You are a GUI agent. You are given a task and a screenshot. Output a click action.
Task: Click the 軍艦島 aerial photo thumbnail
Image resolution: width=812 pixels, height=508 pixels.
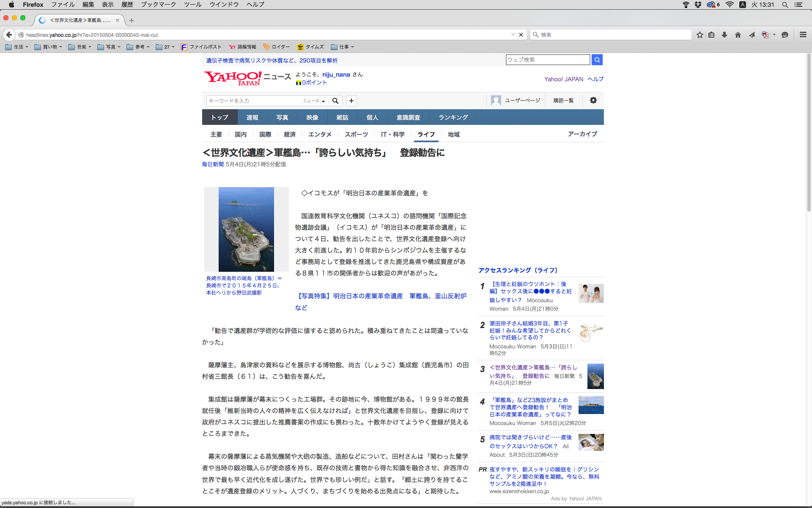246,229
